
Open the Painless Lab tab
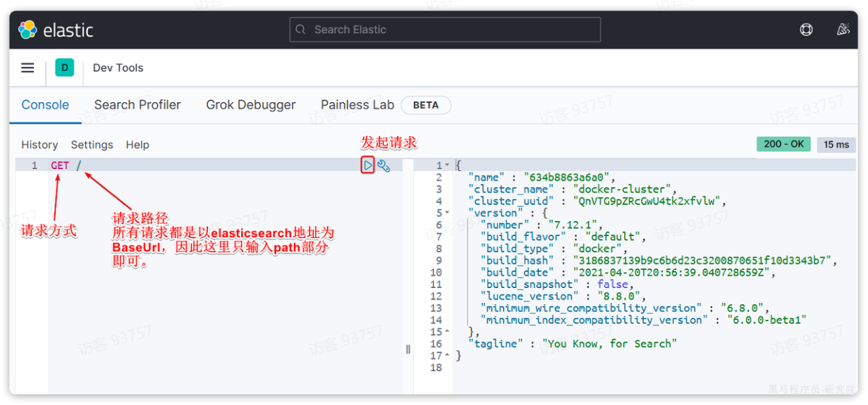pos(357,105)
